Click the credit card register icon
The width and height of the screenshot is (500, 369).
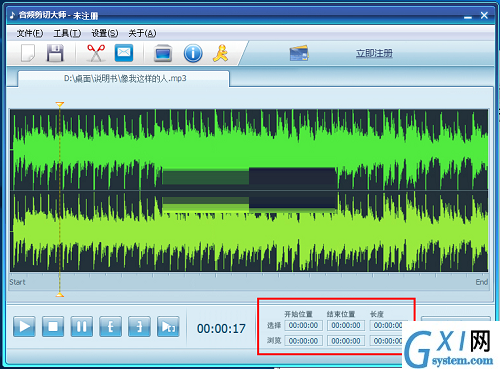tap(299, 53)
